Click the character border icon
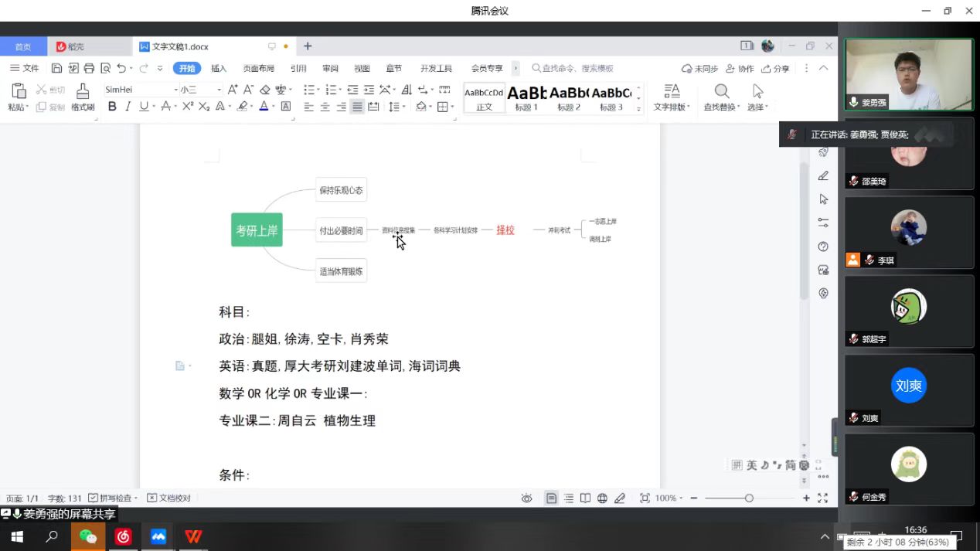Viewport: 980px width, 551px height. [286, 107]
